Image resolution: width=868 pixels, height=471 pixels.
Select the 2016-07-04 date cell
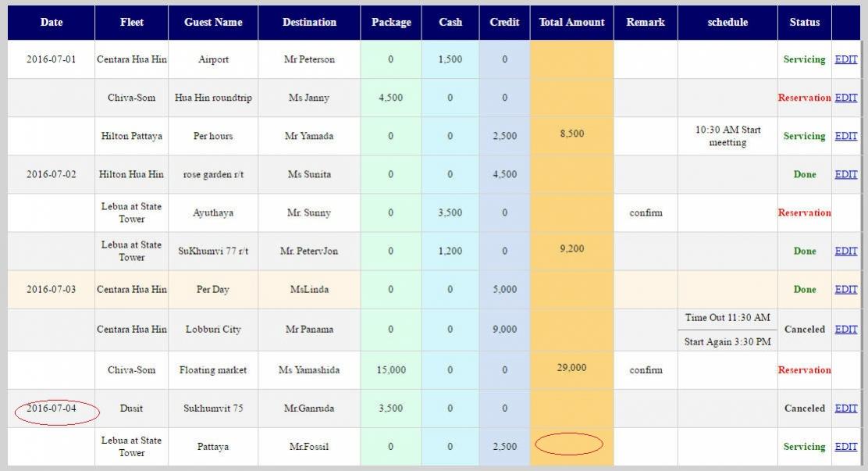click(52, 409)
